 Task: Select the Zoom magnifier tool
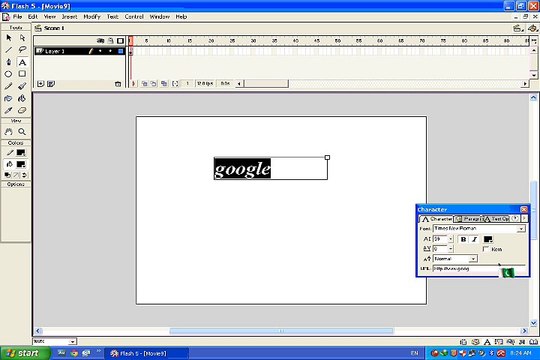tap(22, 132)
